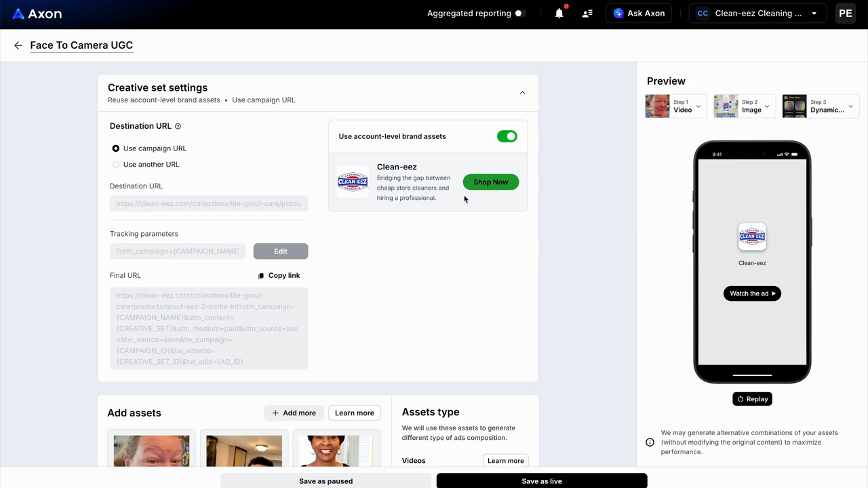Click the smiling woman asset thumbnail
The height and width of the screenshot is (488, 868).
pyautogui.click(x=336, y=451)
